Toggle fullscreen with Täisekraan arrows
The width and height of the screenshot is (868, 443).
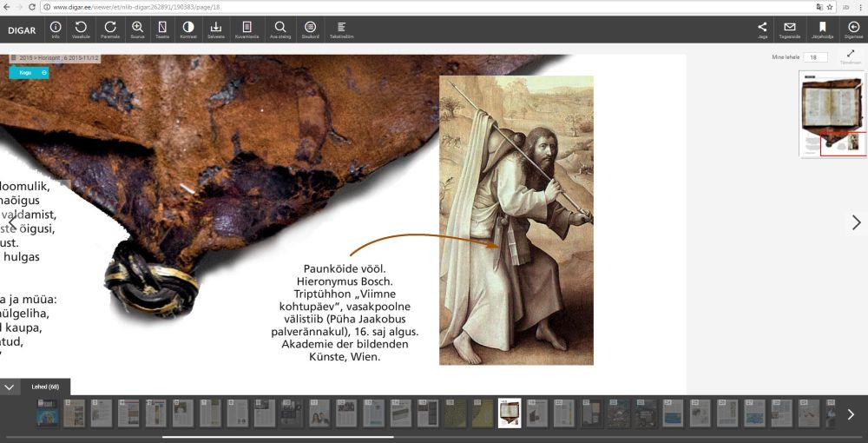pyautogui.click(x=850, y=56)
